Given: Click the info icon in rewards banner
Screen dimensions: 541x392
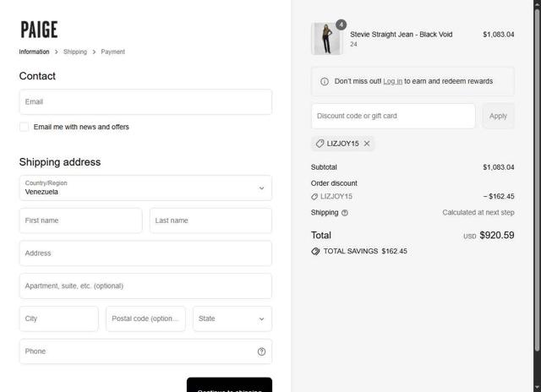Looking at the screenshot, I should point(325,81).
